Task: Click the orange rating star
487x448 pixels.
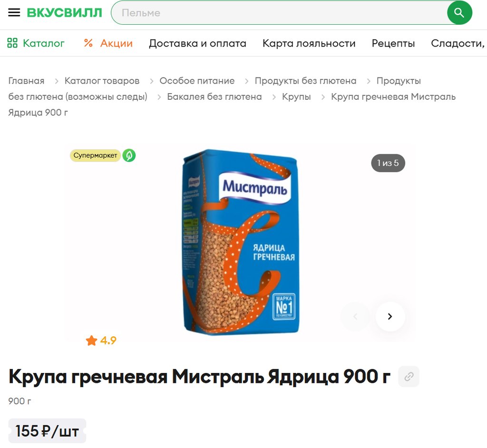Action: pyautogui.click(x=91, y=340)
